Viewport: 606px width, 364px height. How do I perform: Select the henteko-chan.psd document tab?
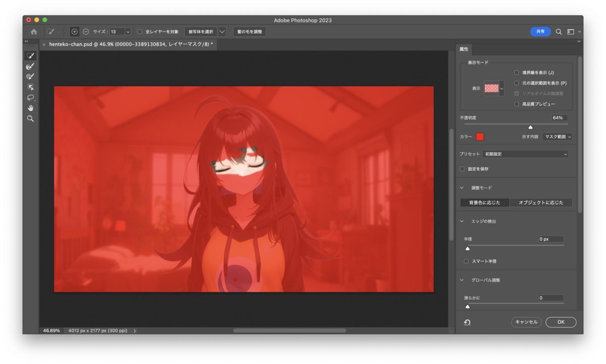point(130,44)
